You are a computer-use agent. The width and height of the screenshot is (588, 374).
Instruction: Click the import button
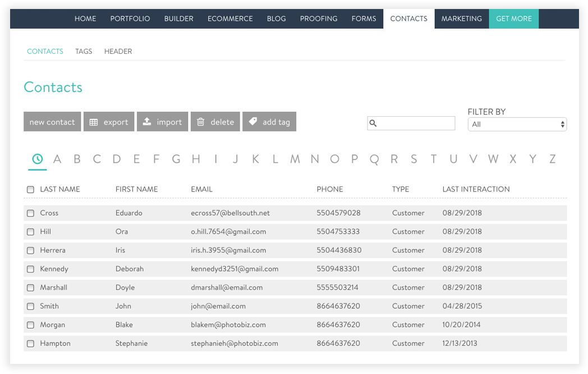[162, 122]
